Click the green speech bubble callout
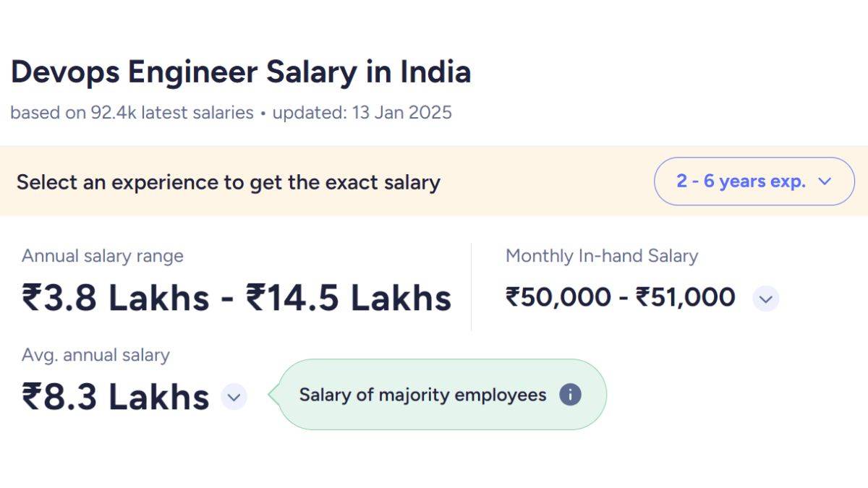868x488 pixels. coord(441,395)
